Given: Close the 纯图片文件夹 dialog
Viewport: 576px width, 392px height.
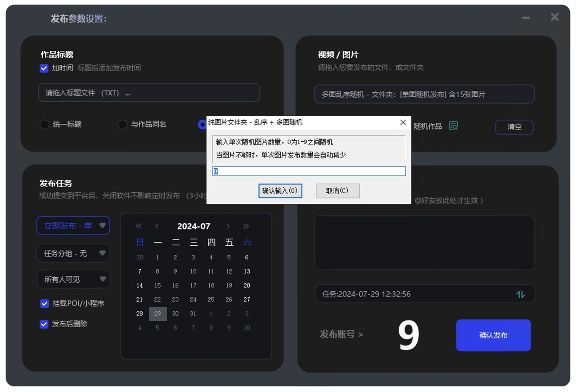Looking at the screenshot, I should pyautogui.click(x=403, y=122).
